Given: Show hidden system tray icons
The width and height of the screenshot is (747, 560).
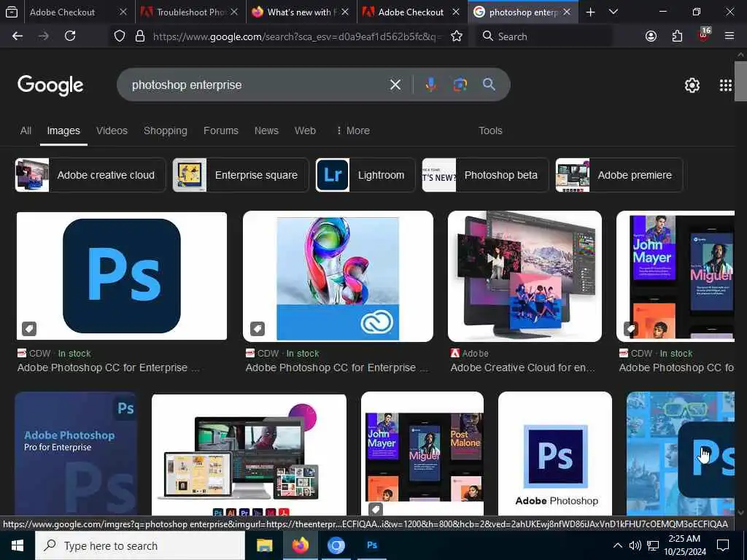Looking at the screenshot, I should pyautogui.click(x=617, y=545).
